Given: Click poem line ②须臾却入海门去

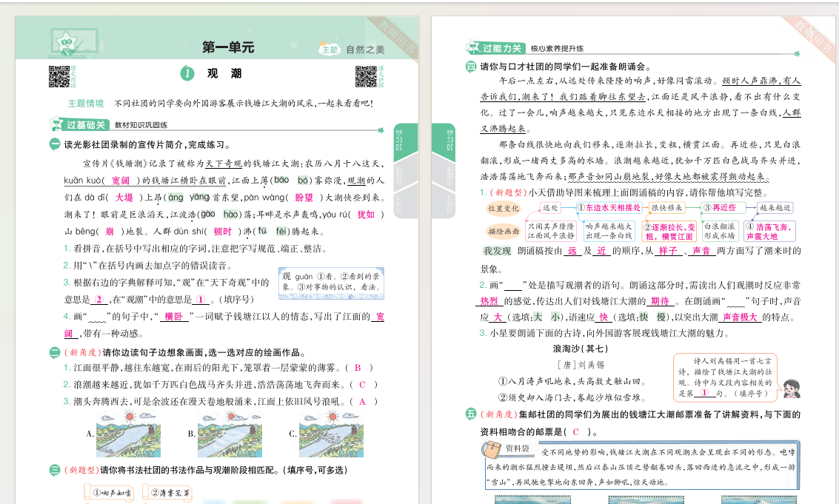Looking at the screenshot, I should point(572,397).
